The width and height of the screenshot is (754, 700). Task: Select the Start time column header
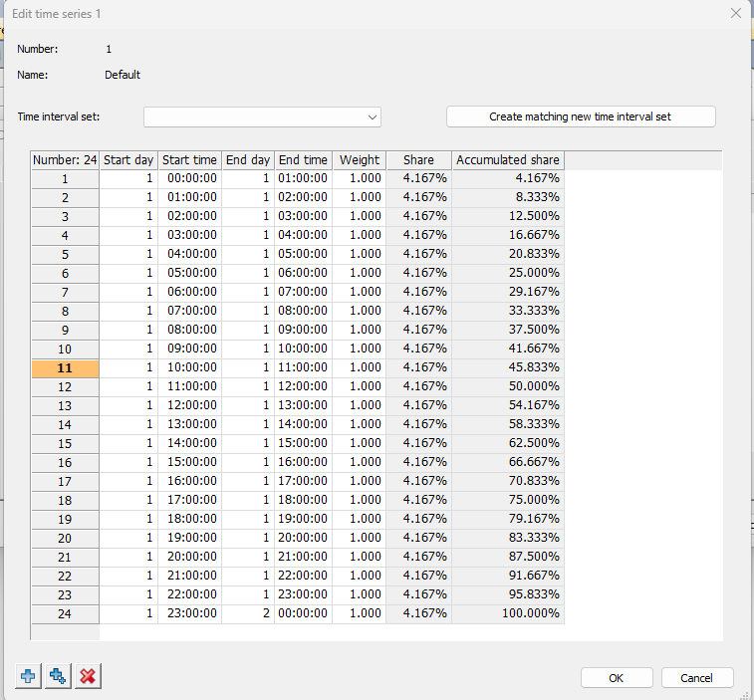click(189, 160)
